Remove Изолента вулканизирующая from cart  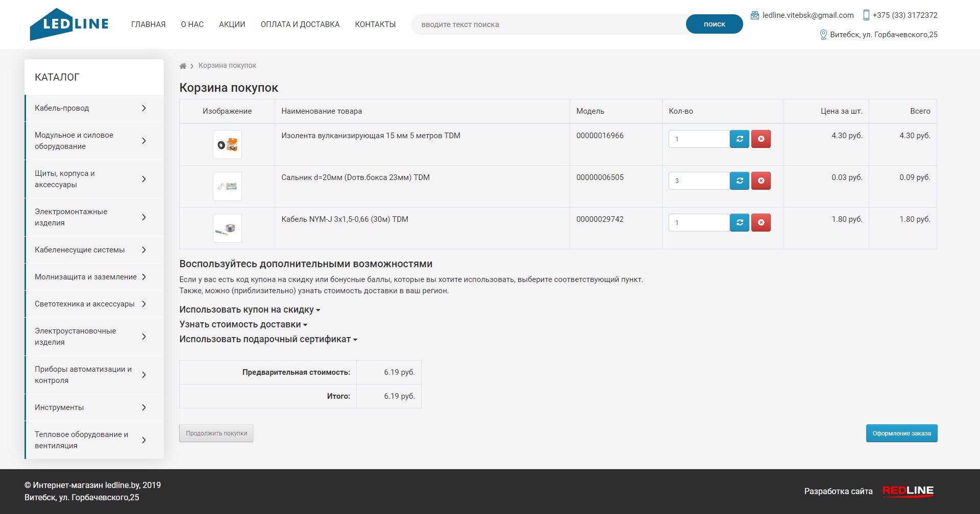click(761, 139)
